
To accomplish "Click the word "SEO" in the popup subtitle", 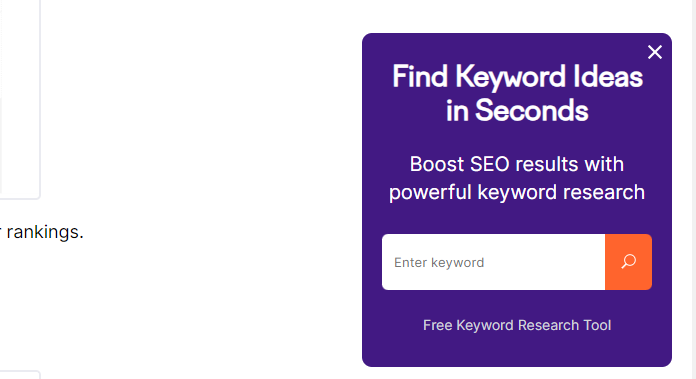I will pyautogui.click(x=490, y=164).
